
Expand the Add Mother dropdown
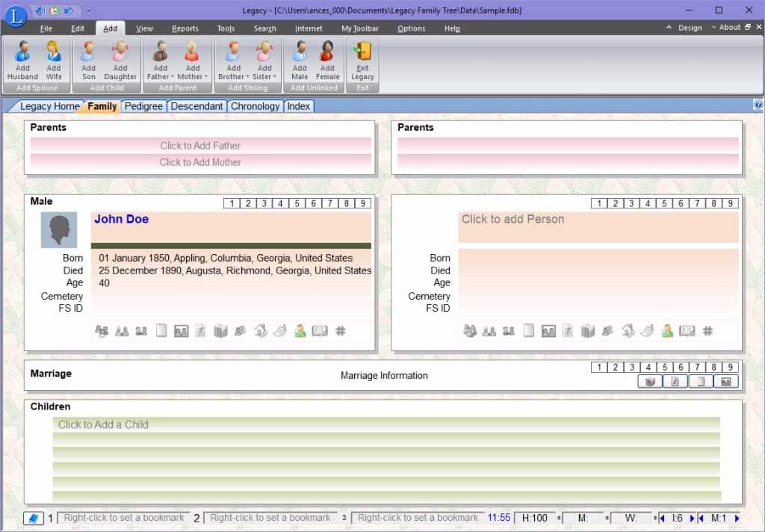pos(206,77)
